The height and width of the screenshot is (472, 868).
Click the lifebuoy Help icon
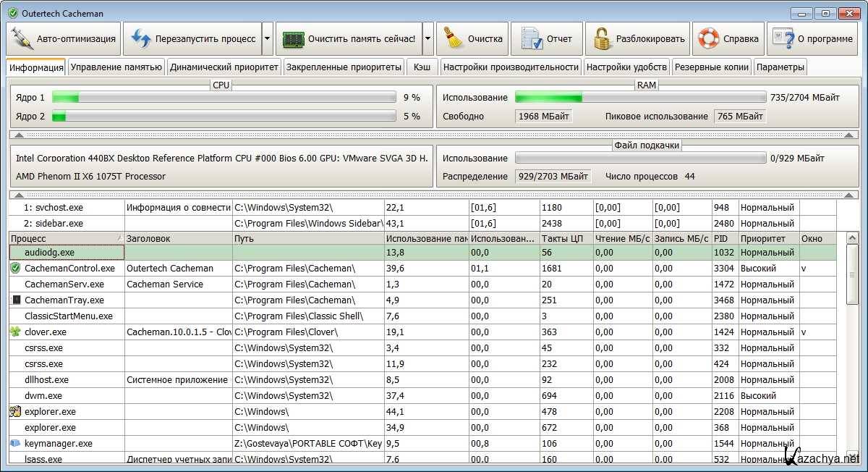pyautogui.click(x=709, y=39)
